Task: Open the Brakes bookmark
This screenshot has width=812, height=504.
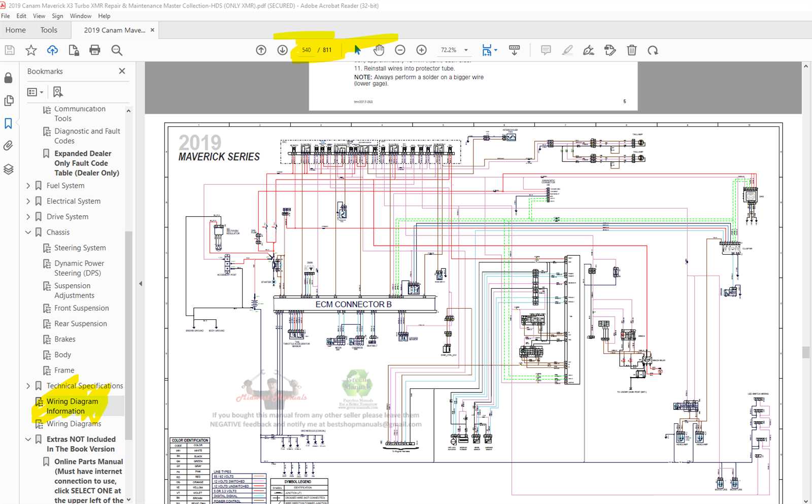Action: coord(64,339)
